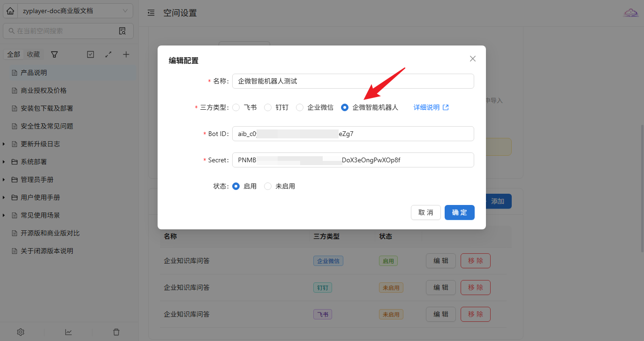Expand the 管理员手册 folder
This screenshot has width=644, height=341.
point(4,180)
